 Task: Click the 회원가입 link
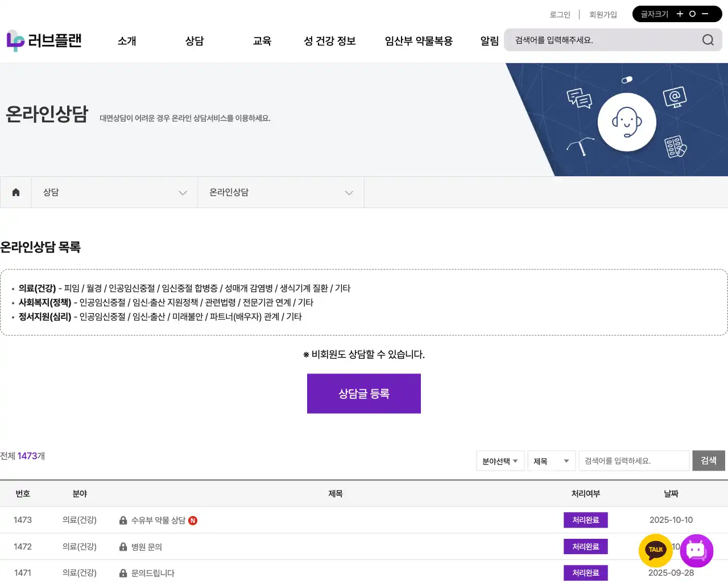pos(603,15)
